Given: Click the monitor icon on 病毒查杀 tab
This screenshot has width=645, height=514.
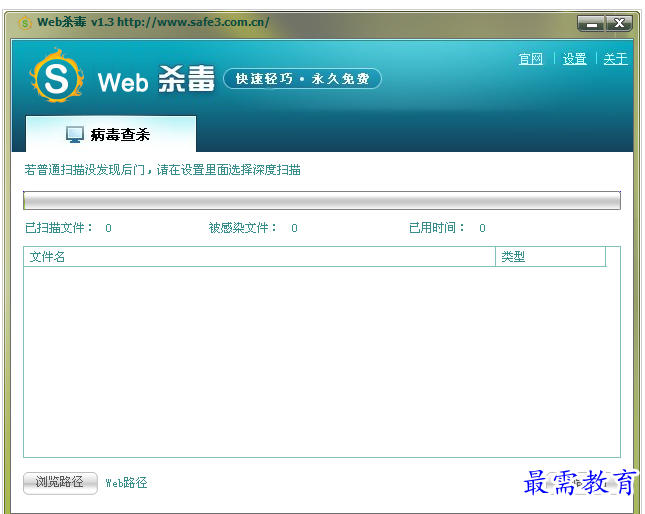Looking at the screenshot, I should click(75, 134).
